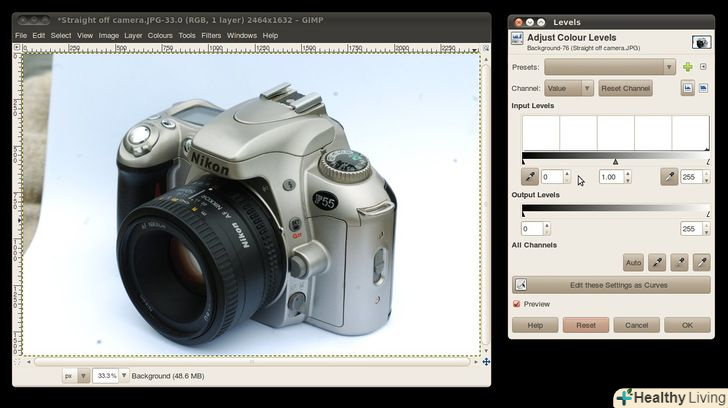Viewport: 728px width, 408px height.
Task: Click the gamma midpoint slider triangle
Action: pos(615,161)
